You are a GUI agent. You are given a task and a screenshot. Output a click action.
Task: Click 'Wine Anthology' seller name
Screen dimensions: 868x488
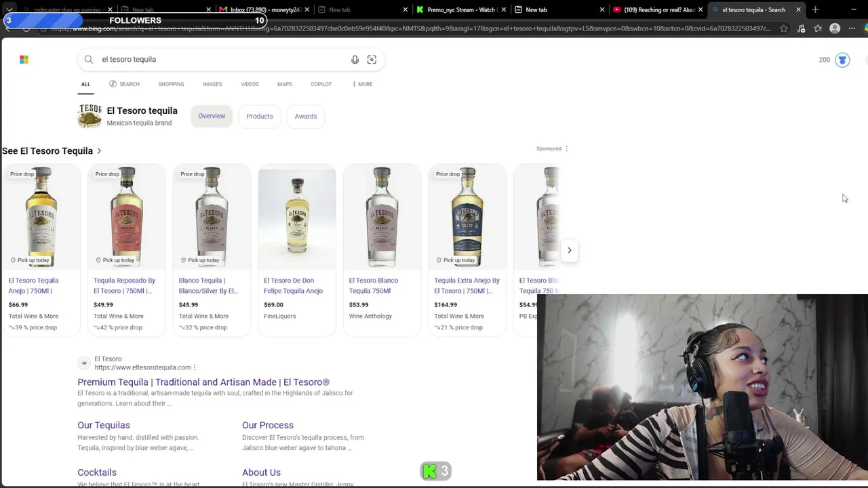370,316
